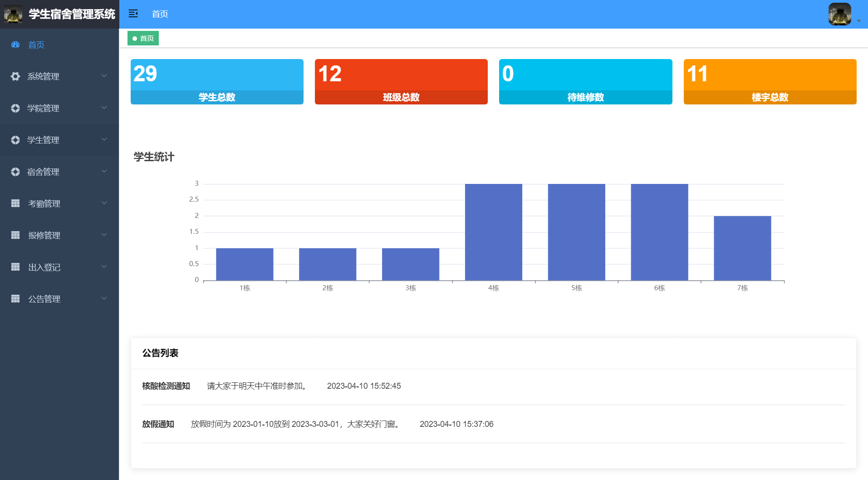
Task: Open the 系统管理 menu label
Action: point(43,76)
